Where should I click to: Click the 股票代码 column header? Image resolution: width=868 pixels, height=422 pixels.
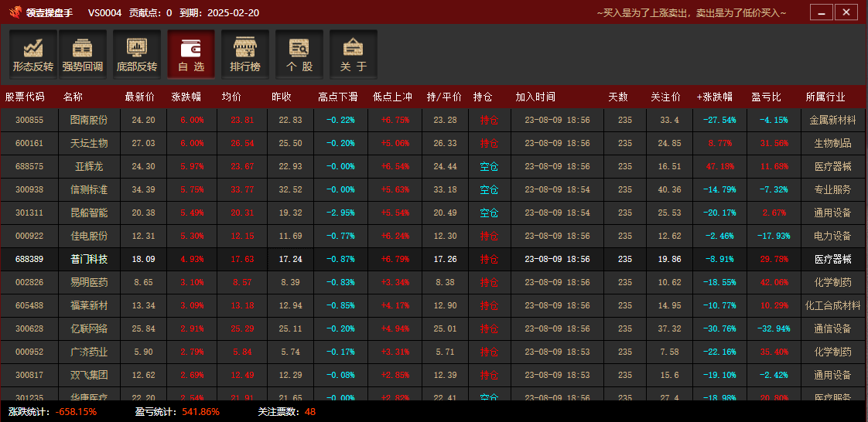pos(25,97)
